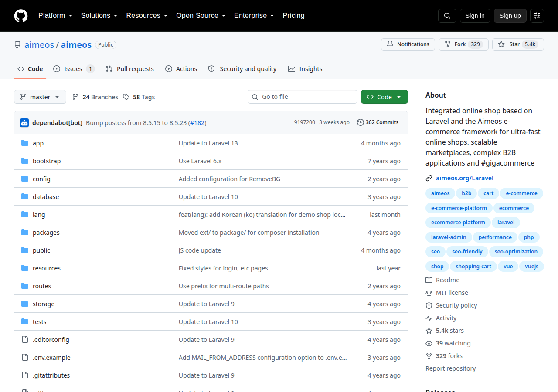
Task: Open the search magnifier button
Action: pos(447,16)
